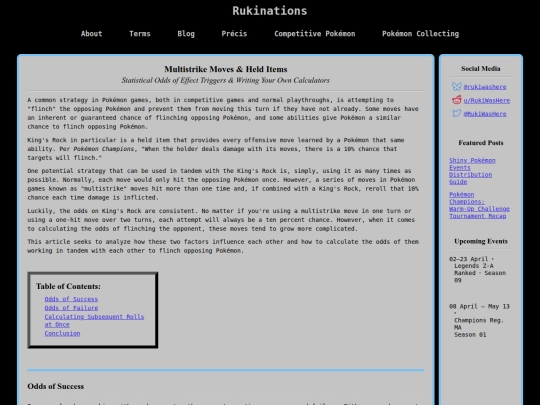Click the Upcoming Events sidebar heading
This screenshot has width=540, height=405.
(x=481, y=241)
